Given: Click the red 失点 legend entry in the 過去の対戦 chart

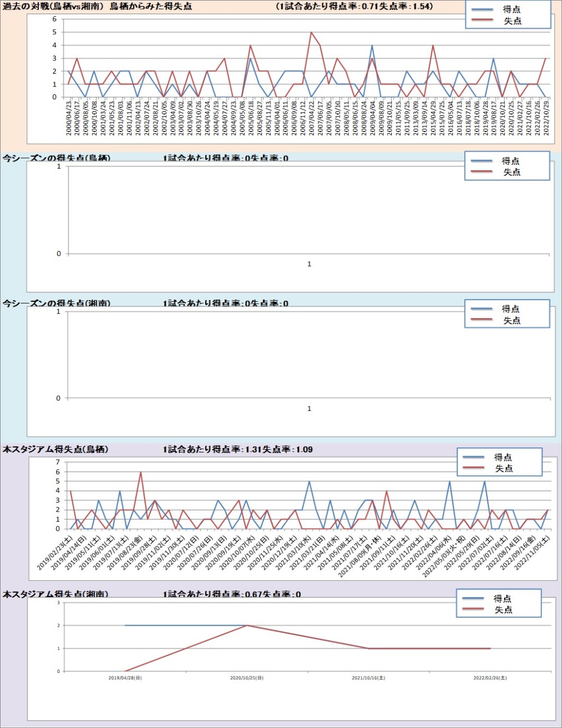Looking at the screenshot, I should point(512,21).
